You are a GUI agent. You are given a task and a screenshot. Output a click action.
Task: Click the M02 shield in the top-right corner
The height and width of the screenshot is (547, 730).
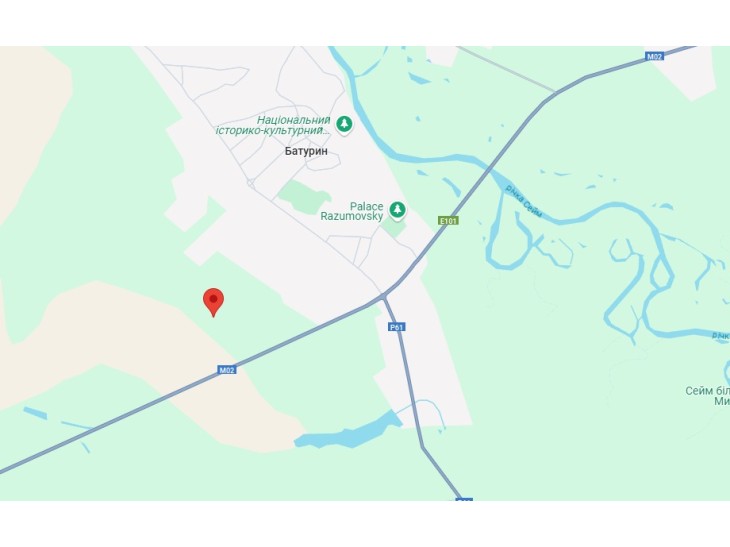(654, 56)
